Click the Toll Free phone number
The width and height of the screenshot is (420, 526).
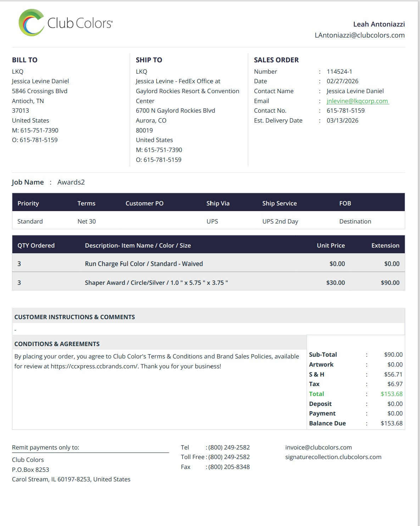click(x=229, y=457)
